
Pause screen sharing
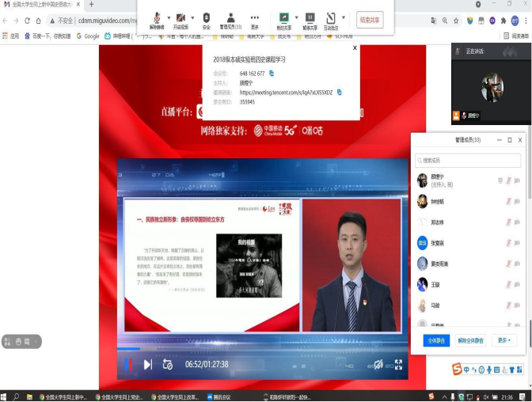(x=310, y=19)
